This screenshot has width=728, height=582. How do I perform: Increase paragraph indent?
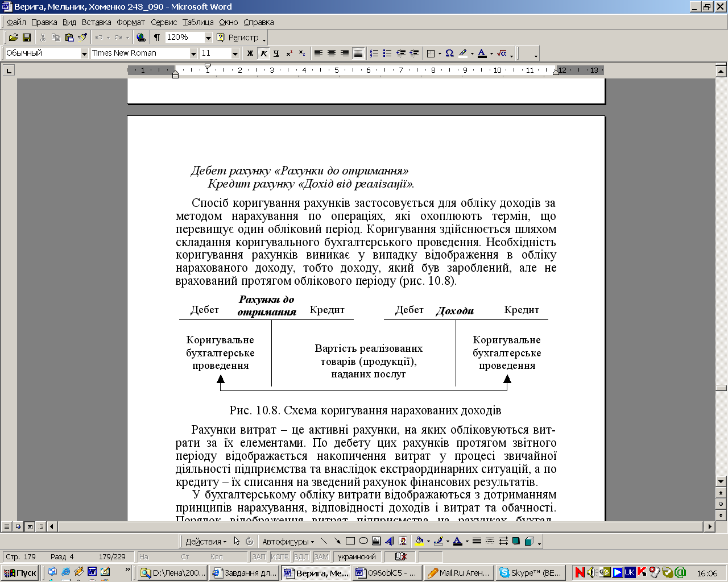[414, 53]
